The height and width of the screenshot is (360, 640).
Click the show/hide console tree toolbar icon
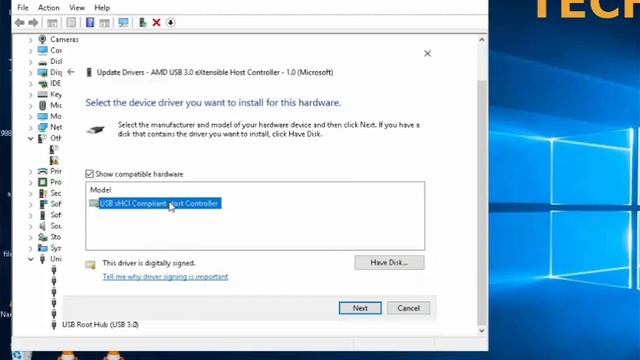click(x=52, y=23)
